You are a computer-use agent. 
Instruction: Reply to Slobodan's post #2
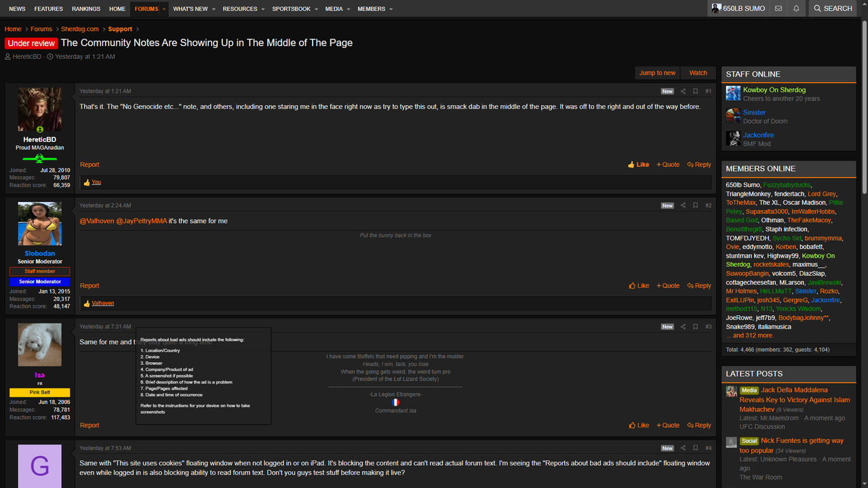tap(699, 286)
